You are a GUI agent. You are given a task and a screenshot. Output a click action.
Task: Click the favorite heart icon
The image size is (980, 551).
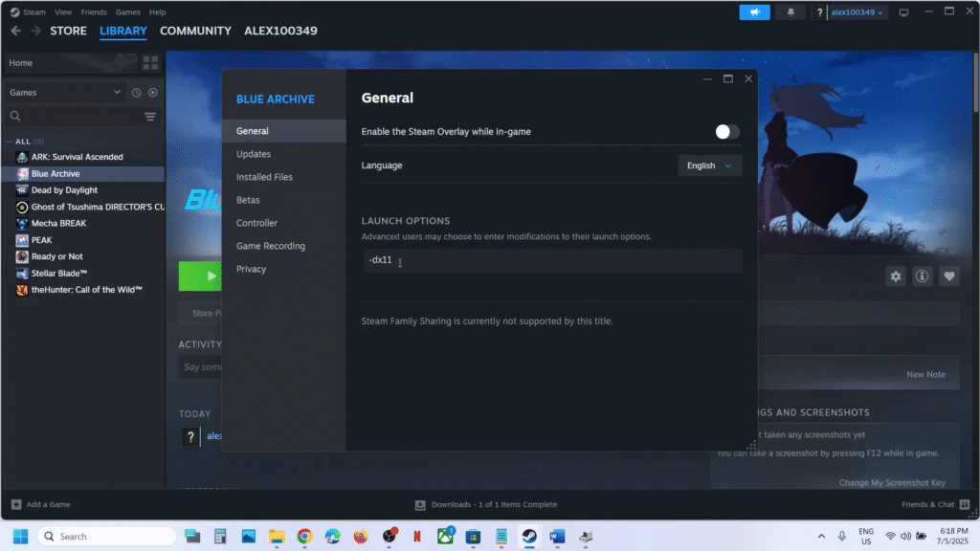(x=948, y=276)
